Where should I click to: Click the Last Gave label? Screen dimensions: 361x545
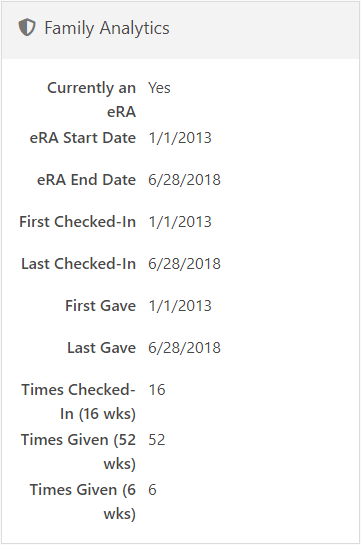coord(101,348)
